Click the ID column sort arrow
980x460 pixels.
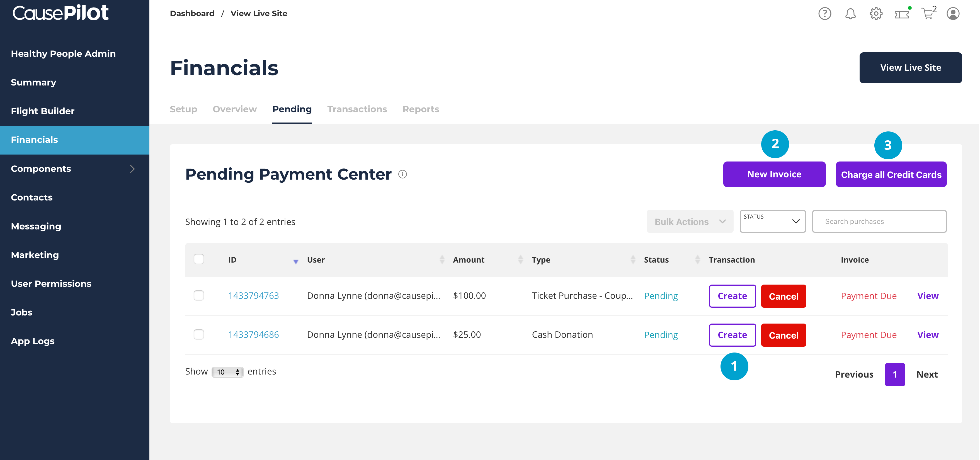[x=296, y=261]
